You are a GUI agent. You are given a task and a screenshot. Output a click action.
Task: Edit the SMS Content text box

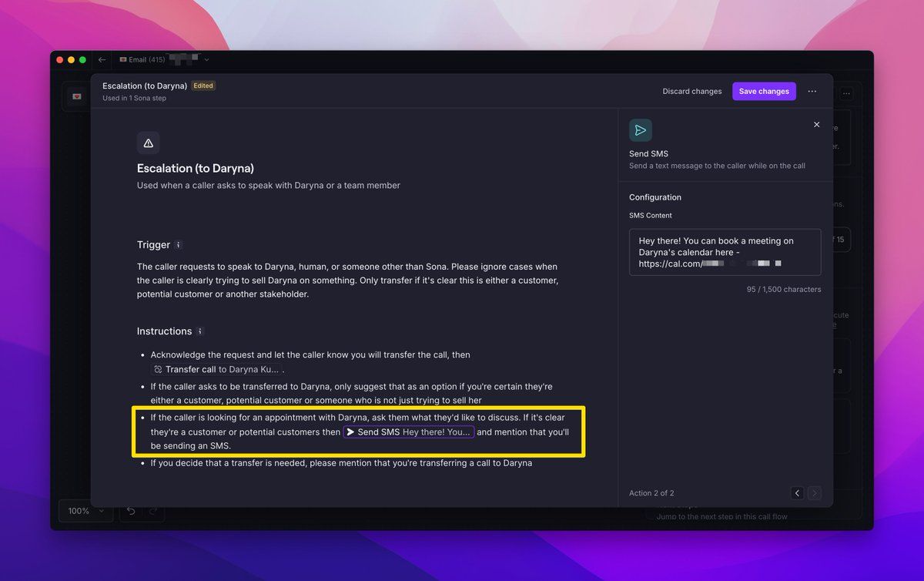click(x=725, y=252)
